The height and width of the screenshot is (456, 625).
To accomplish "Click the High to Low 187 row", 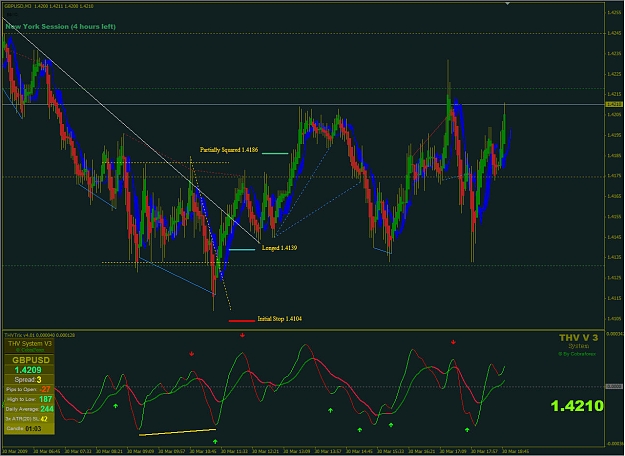I will [x=29, y=399].
